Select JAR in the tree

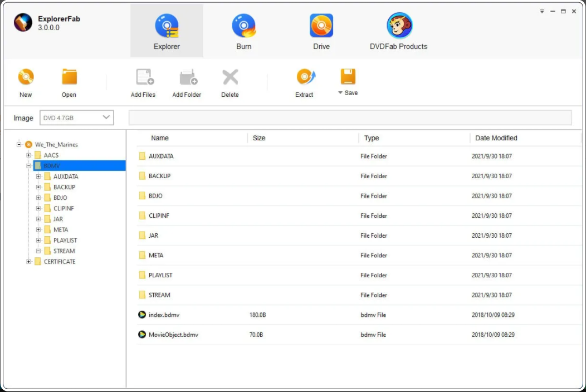click(58, 219)
